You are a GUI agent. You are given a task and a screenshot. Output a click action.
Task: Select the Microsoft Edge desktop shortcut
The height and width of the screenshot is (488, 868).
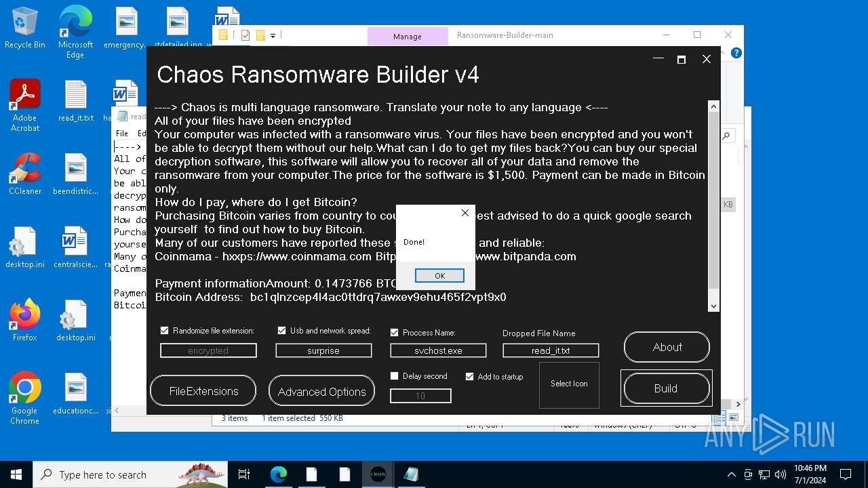tap(75, 32)
